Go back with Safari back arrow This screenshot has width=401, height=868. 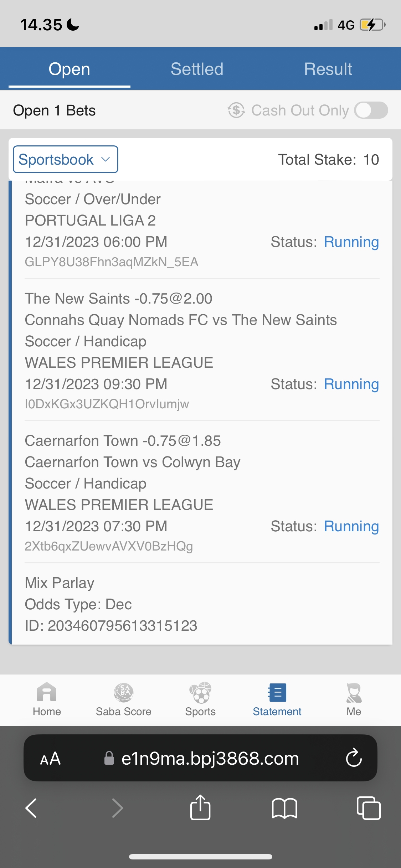tap(31, 807)
